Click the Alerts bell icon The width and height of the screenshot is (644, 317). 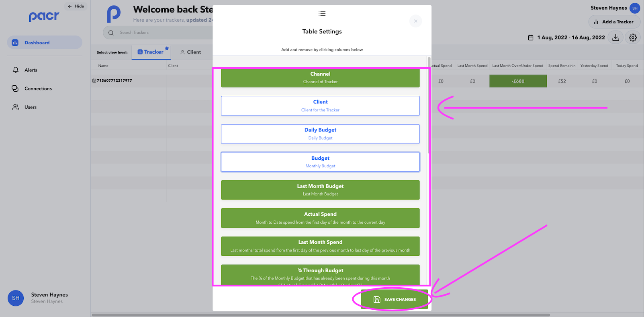tap(16, 70)
